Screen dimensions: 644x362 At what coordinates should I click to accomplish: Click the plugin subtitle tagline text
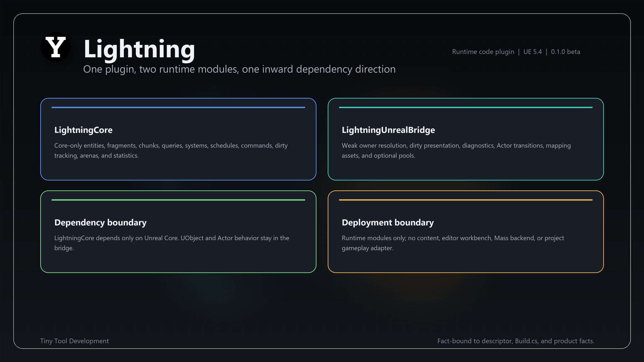(239, 69)
